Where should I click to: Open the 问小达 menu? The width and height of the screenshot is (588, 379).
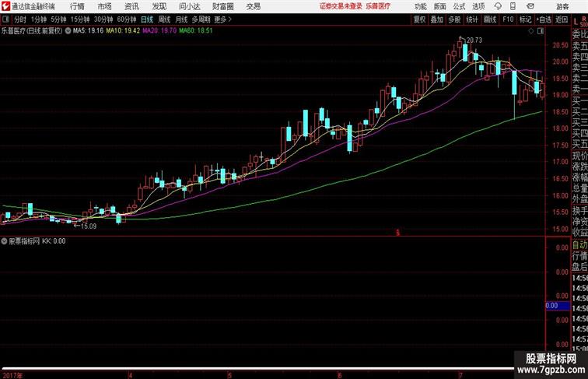pyautogui.click(x=189, y=6)
